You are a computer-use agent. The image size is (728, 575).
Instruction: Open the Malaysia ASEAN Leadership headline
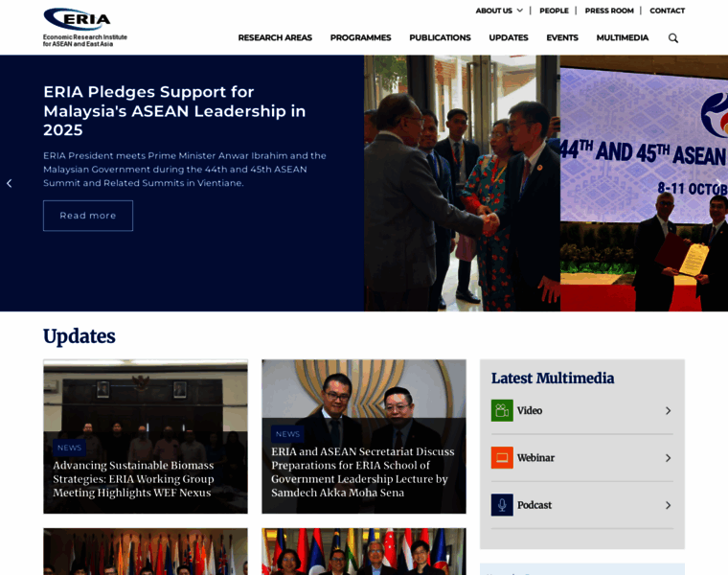click(174, 111)
